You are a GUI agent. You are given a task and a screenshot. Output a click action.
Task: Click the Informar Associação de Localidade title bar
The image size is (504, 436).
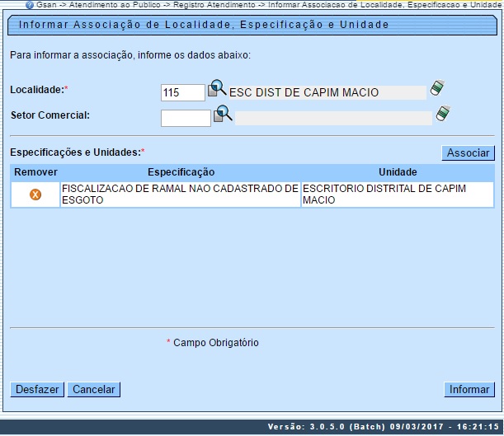pos(252,25)
